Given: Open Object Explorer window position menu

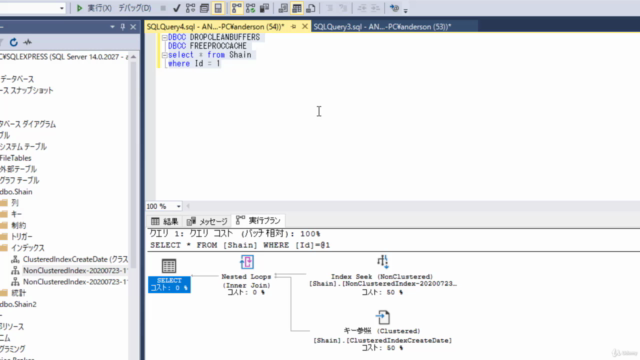Looking at the screenshot, I should pos(112,27).
